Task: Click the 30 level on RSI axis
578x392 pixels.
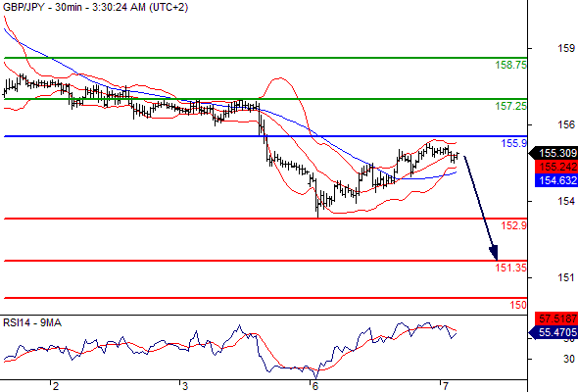Action: [569, 359]
